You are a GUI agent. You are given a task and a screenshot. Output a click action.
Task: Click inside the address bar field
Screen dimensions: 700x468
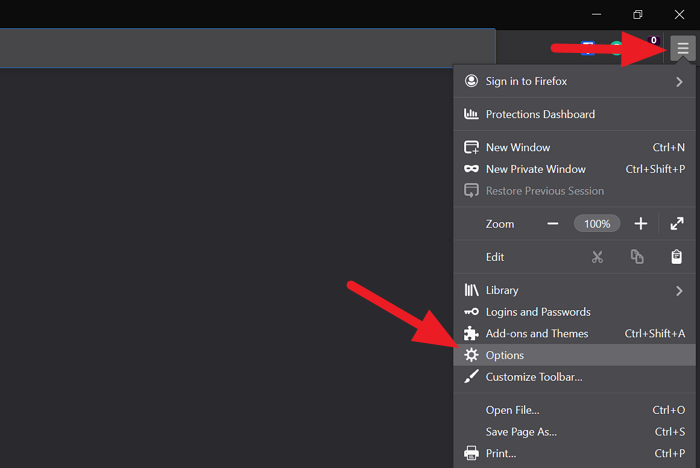[247, 48]
